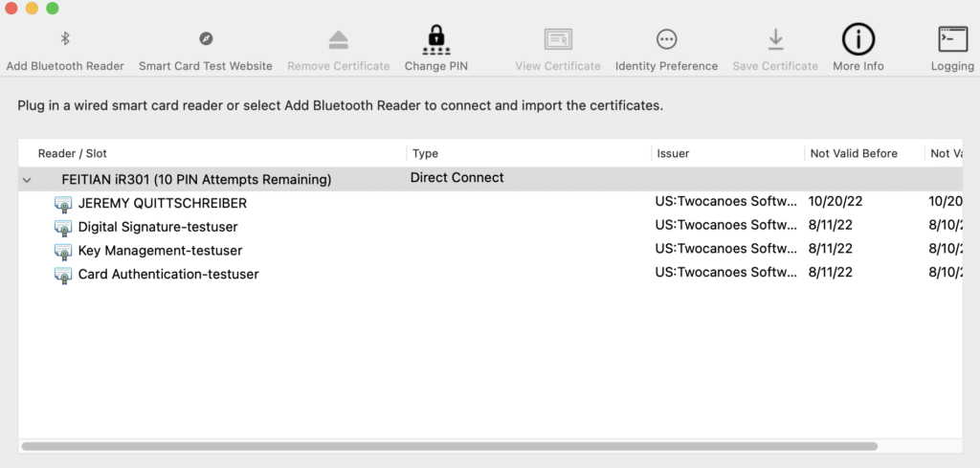The width and height of the screenshot is (980, 468).
Task: Click the horizontal scrollbar of certificate table
Action: [450, 447]
